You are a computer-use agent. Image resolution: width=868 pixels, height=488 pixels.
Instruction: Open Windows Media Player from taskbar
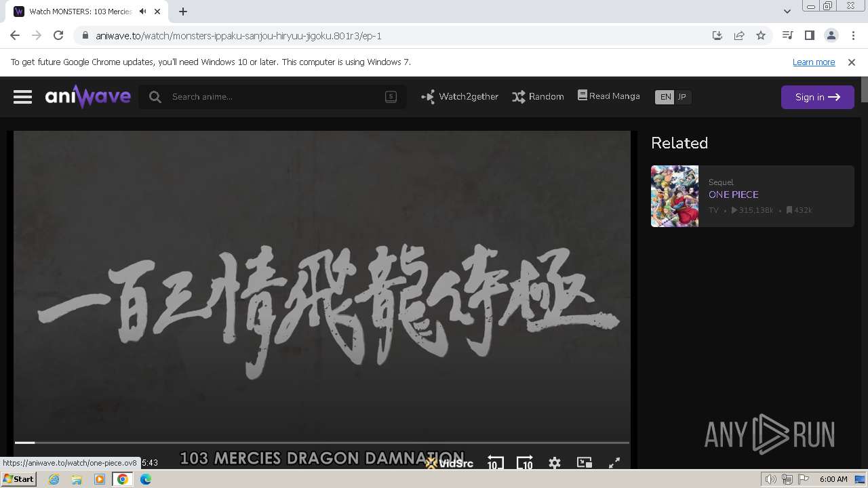tap(100, 479)
